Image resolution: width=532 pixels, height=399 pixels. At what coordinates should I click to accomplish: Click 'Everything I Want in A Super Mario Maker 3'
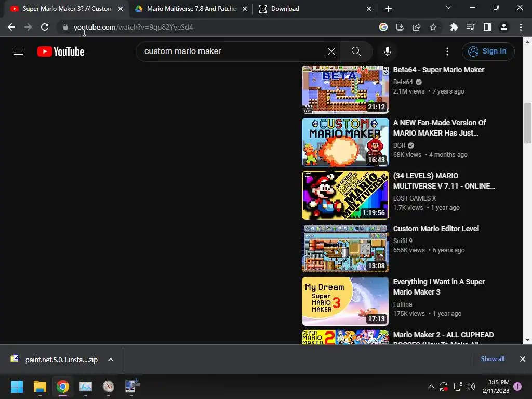438,287
